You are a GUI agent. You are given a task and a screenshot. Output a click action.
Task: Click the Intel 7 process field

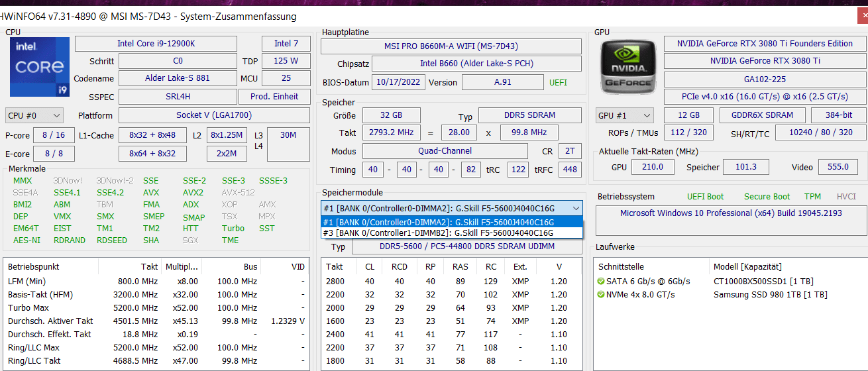click(286, 44)
